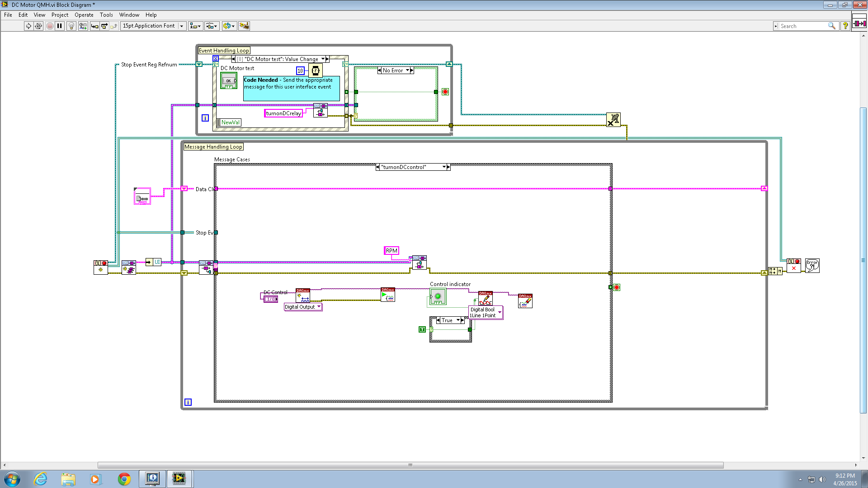Click DAQmx Clear Task VI
This screenshot has height=488, width=868.
(525, 301)
